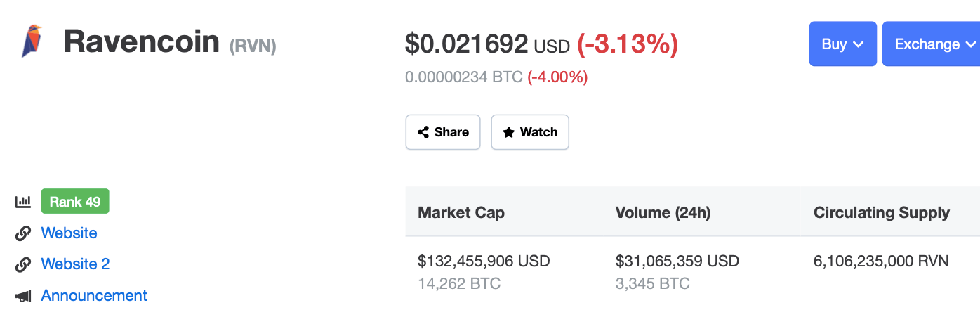Click the star icon in Watch button
Image resolution: width=980 pixels, height=310 pixels.
[x=508, y=132]
